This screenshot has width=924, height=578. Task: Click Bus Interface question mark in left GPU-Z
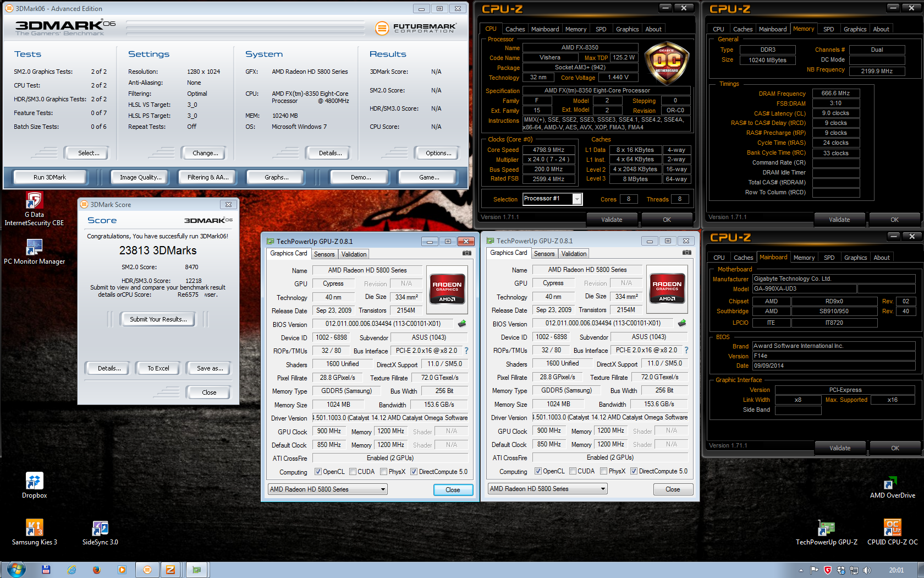466,351
